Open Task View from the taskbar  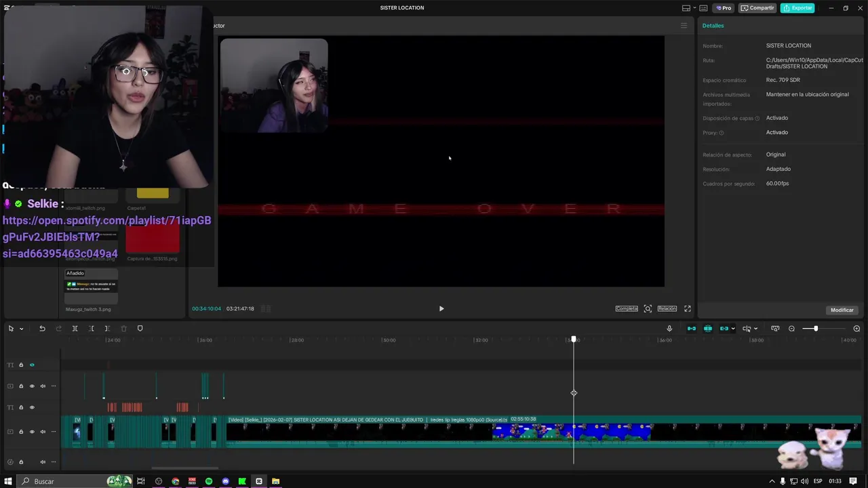141,481
